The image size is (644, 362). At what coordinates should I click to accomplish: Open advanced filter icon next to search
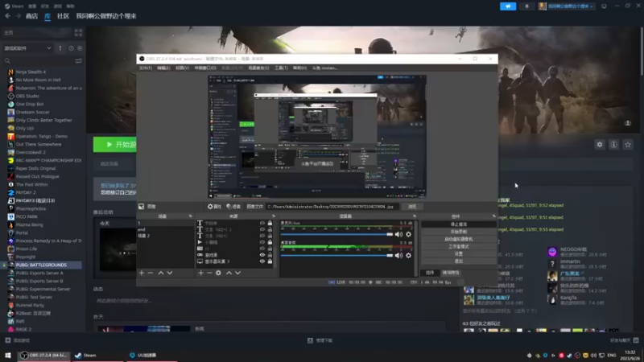pyautogui.click(x=78, y=61)
